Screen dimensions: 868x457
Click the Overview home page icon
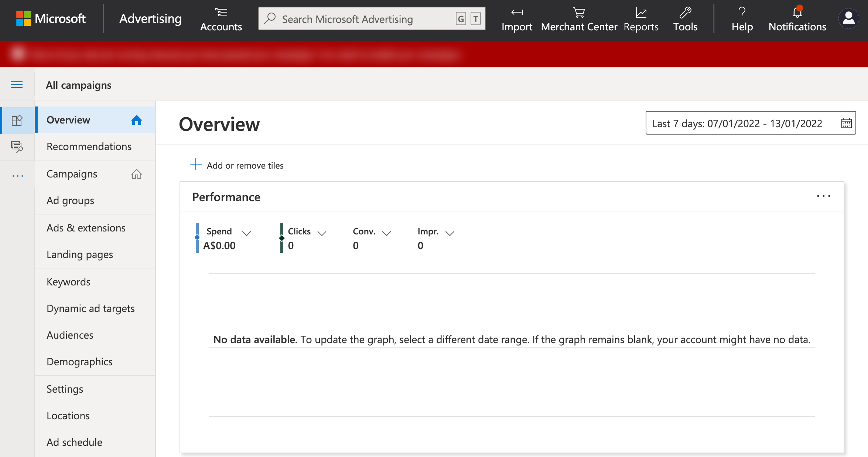pos(137,120)
